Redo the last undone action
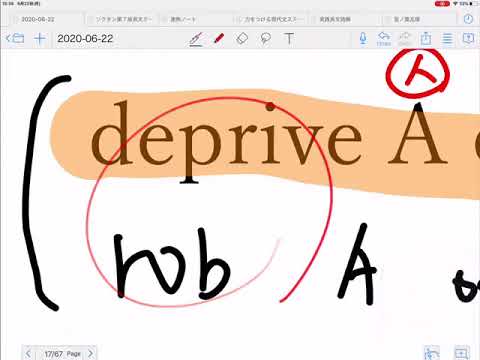This screenshot has height=360, width=480. pos(405,39)
